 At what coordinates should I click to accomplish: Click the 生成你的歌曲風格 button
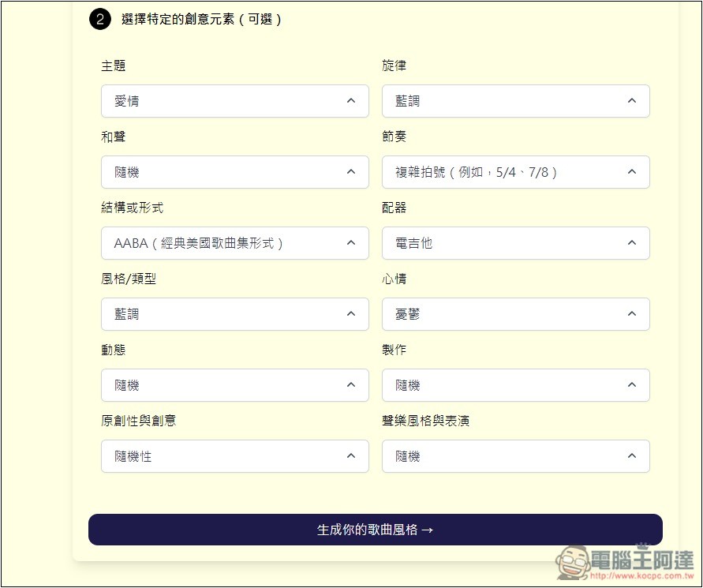click(x=375, y=530)
